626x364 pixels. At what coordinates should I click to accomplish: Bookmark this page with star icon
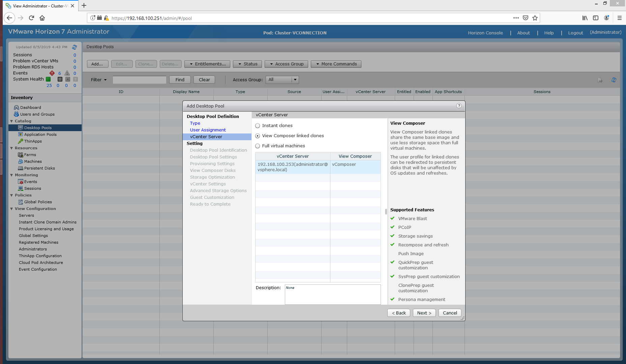[535, 18]
